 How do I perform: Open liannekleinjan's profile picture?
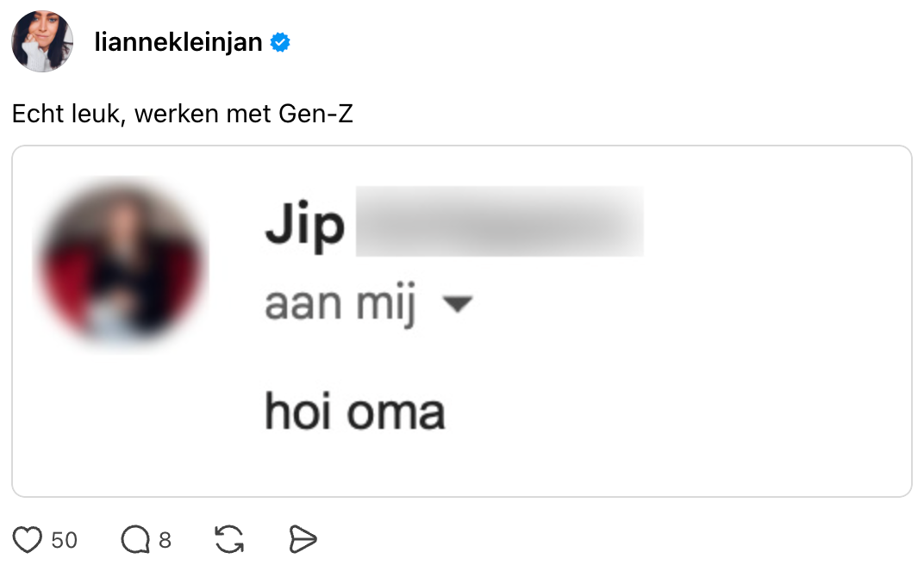(x=41, y=41)
